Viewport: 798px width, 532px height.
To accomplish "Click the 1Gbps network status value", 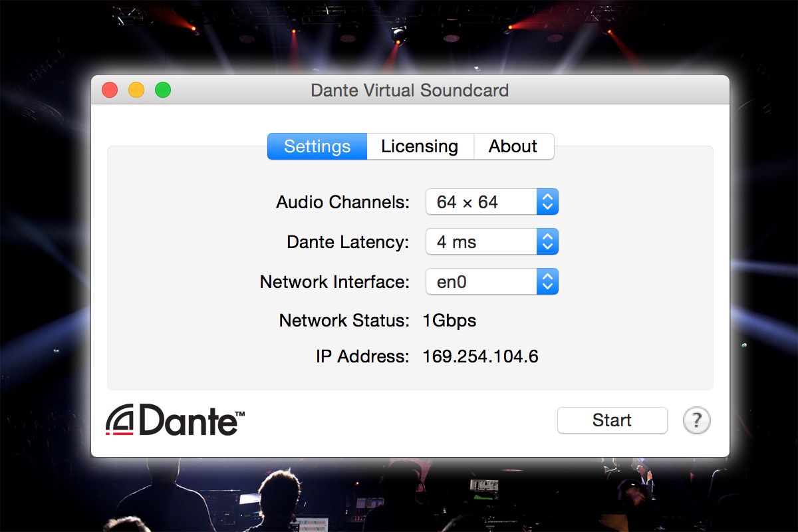I will (x=450, y=321).
